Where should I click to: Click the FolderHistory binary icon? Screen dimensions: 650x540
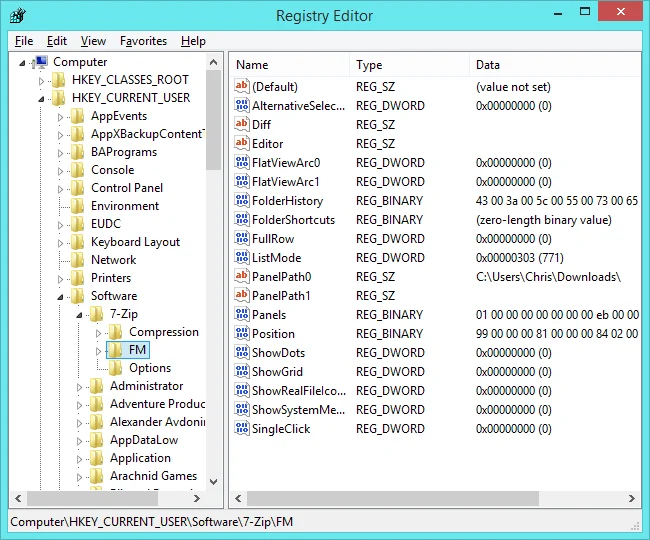[x=242, y=201]
